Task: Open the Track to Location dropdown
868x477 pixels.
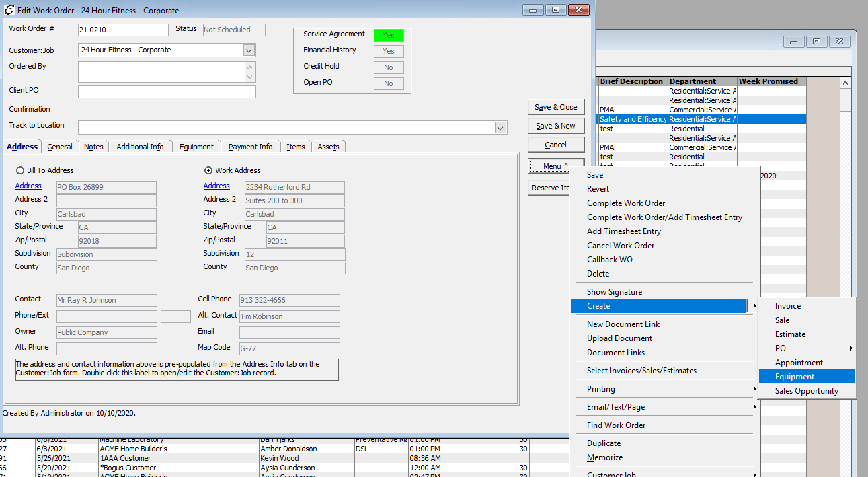Action: point(500,128)
